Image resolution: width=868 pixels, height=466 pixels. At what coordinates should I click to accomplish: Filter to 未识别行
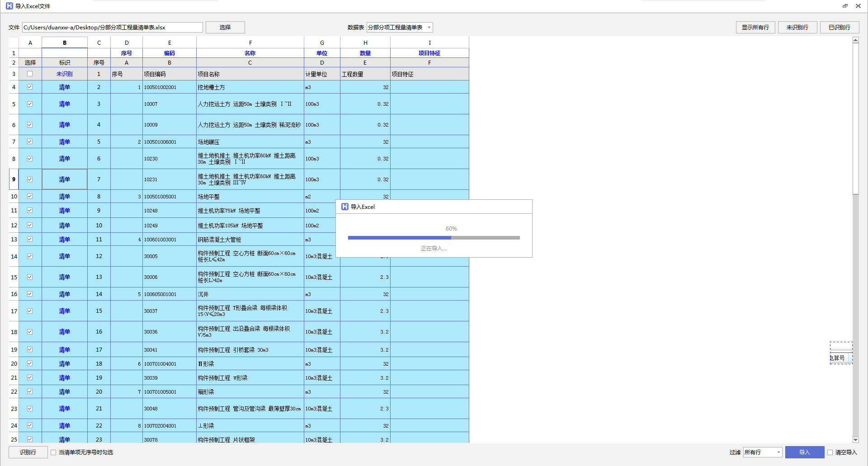(797, 28)
